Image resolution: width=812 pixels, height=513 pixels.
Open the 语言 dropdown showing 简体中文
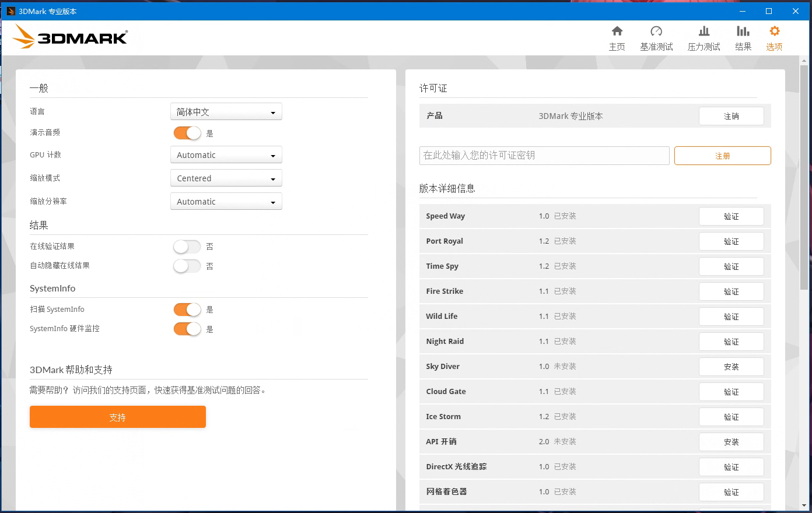[x=226, y=112]
